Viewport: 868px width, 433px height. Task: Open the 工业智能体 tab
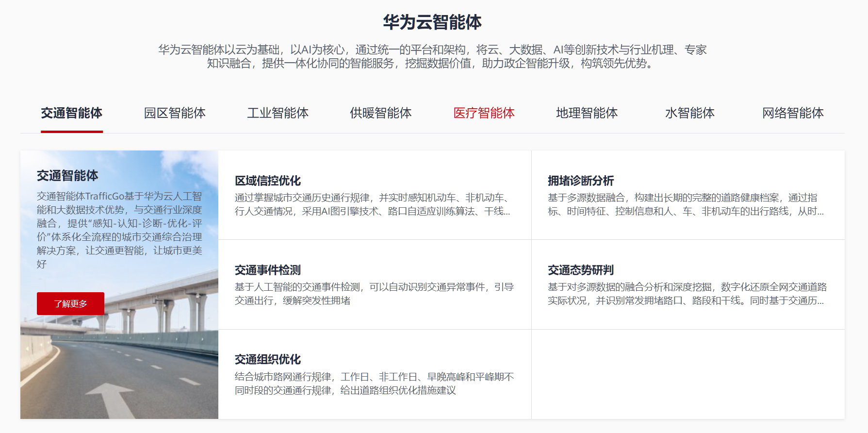coord(278,113)
